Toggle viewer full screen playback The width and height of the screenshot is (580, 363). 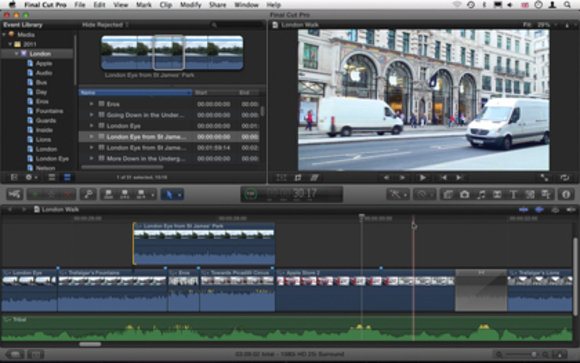pos(544,178)
